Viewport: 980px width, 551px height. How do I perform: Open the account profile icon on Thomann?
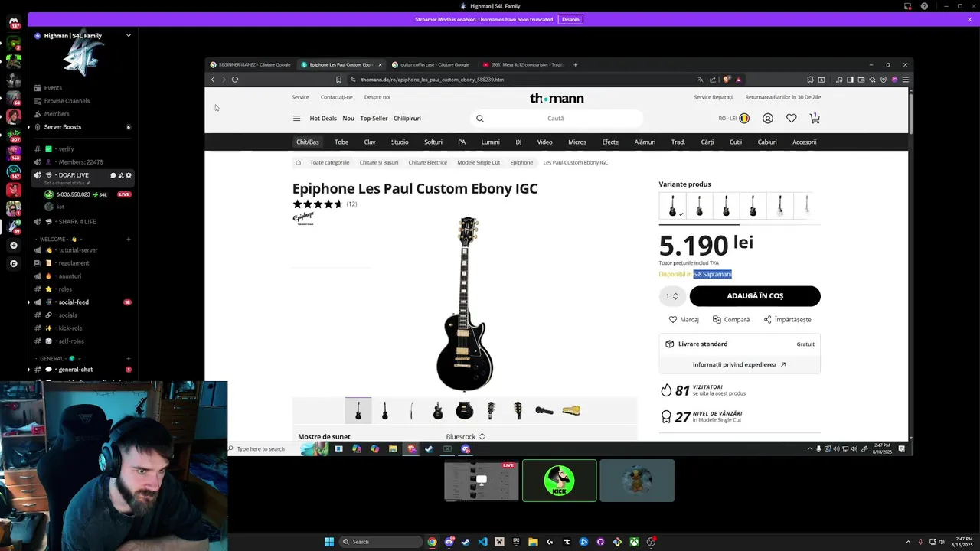click(768, 118)
